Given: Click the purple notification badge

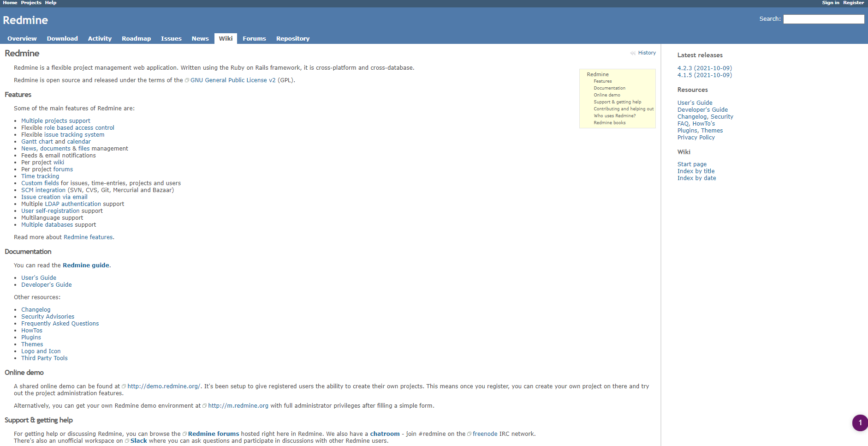Looking at the screenshot, I should point(860,422).
